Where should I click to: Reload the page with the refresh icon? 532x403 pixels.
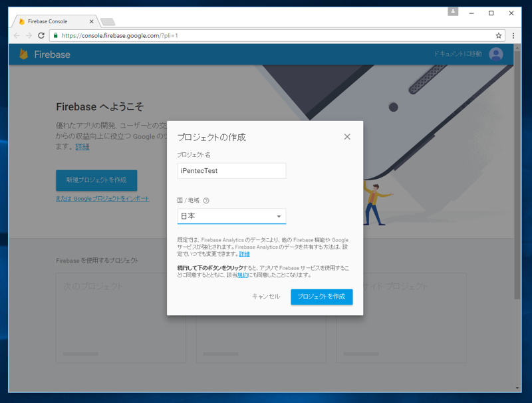(x=41, y=36)
